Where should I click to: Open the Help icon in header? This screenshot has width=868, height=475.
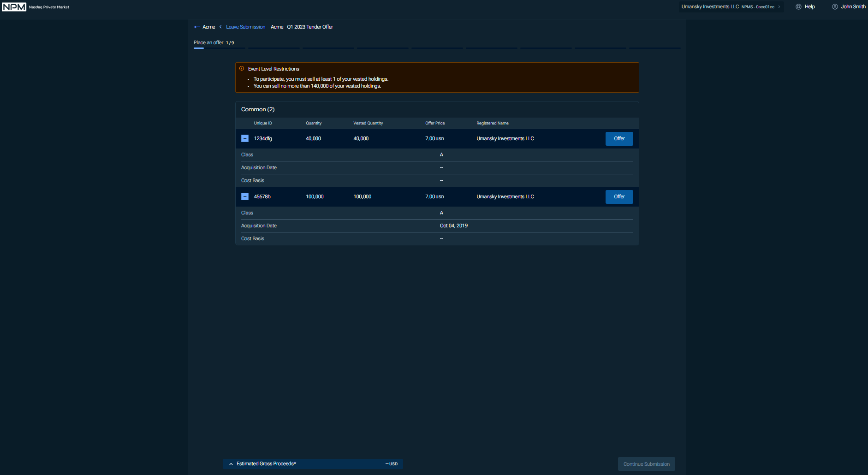(x=798, y=7)
